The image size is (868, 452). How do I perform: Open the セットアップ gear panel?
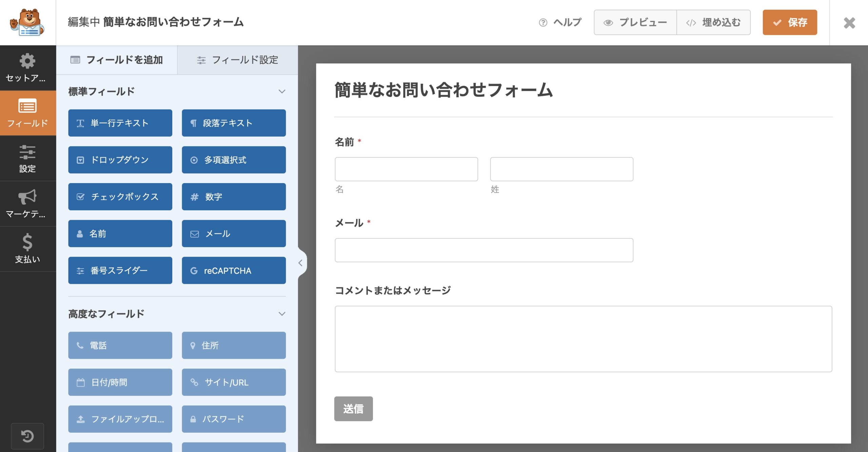[x=27, y=67]
